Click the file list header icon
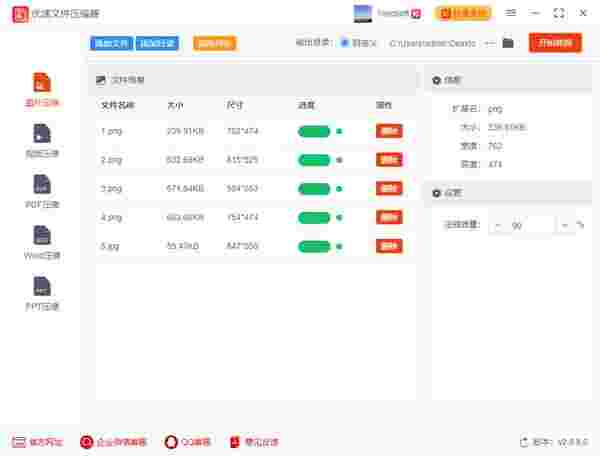The height and width of the screenshot is (456, 600). 101,80
